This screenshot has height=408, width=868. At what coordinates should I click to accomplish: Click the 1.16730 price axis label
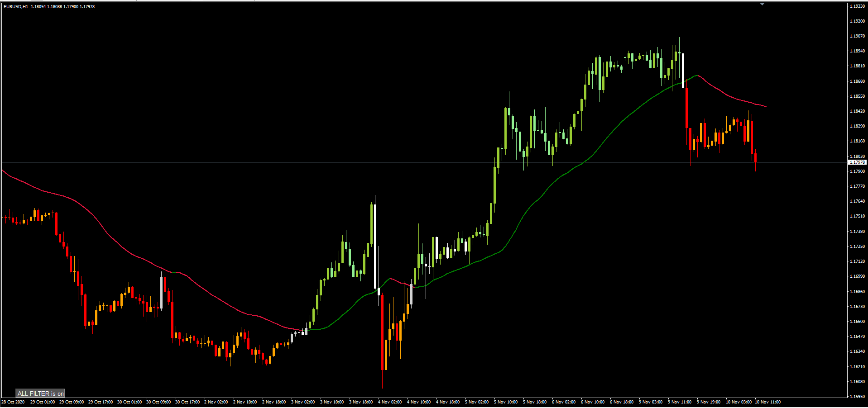857,307
